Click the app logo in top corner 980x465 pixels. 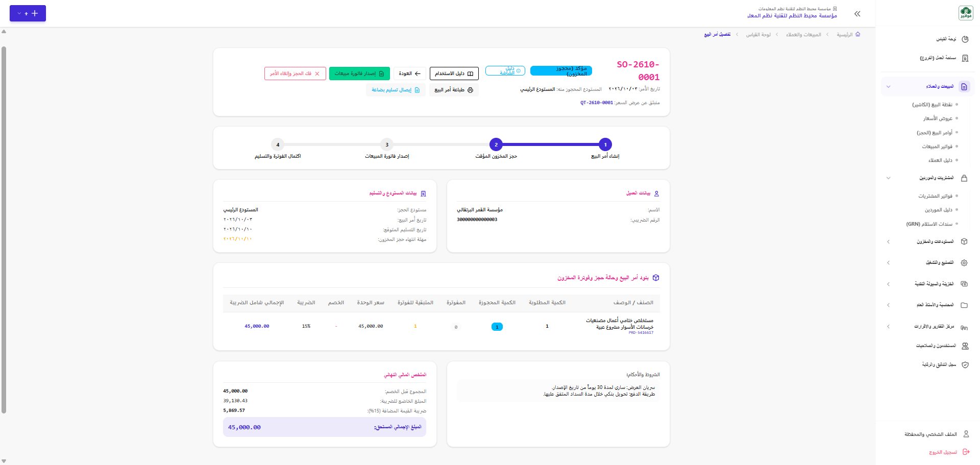pos(966,13)
